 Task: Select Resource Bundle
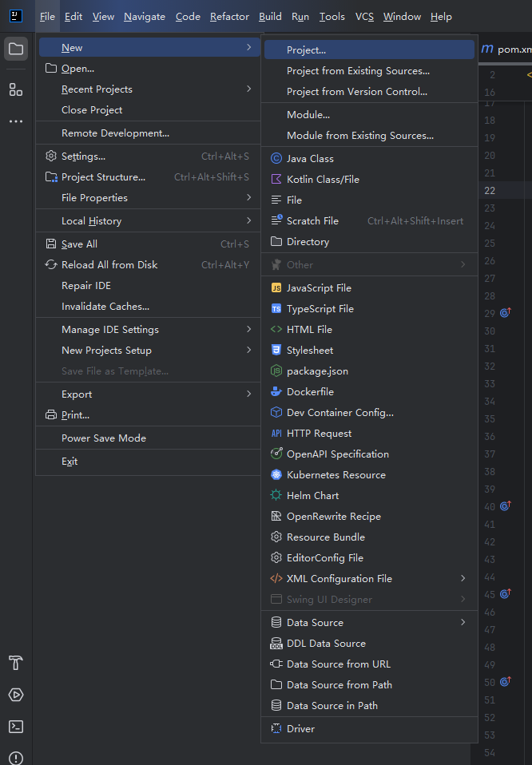pos(370,537)
